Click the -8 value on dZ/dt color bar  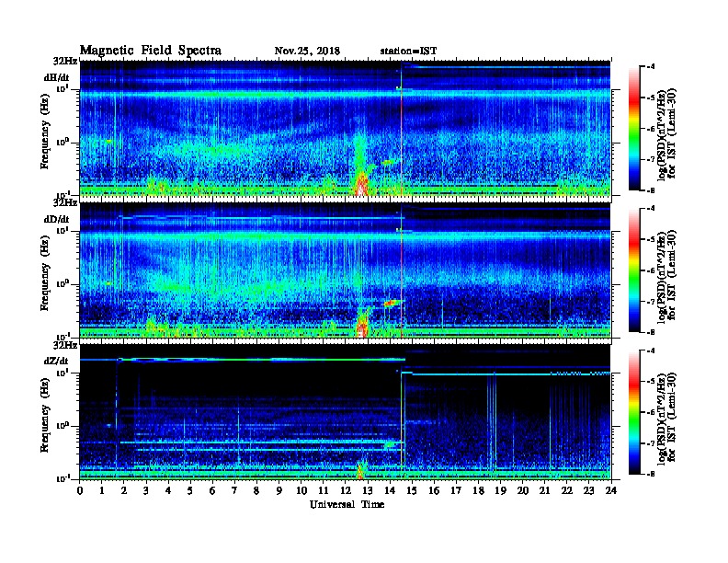pyautogui.click(x=651, y=474)
